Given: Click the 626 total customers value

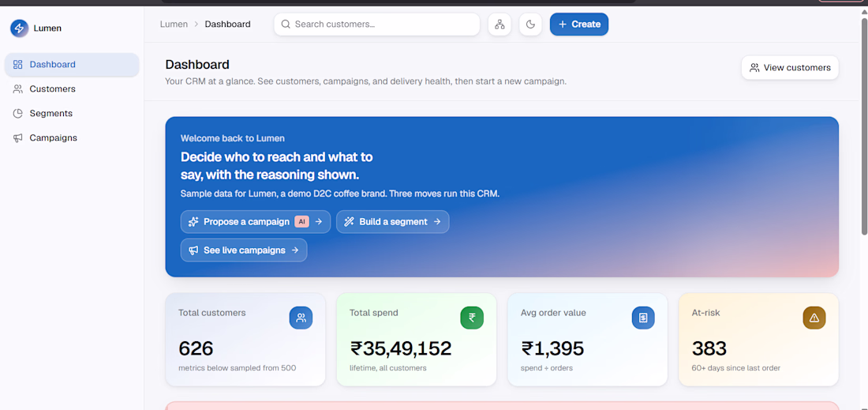Looking at the screenshot, I should pos(196,348).
